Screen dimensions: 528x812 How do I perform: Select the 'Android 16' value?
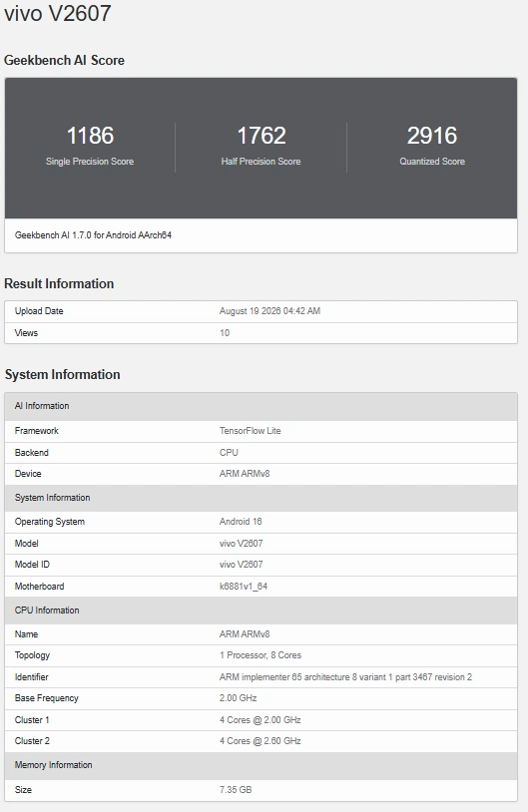point(241,522)
